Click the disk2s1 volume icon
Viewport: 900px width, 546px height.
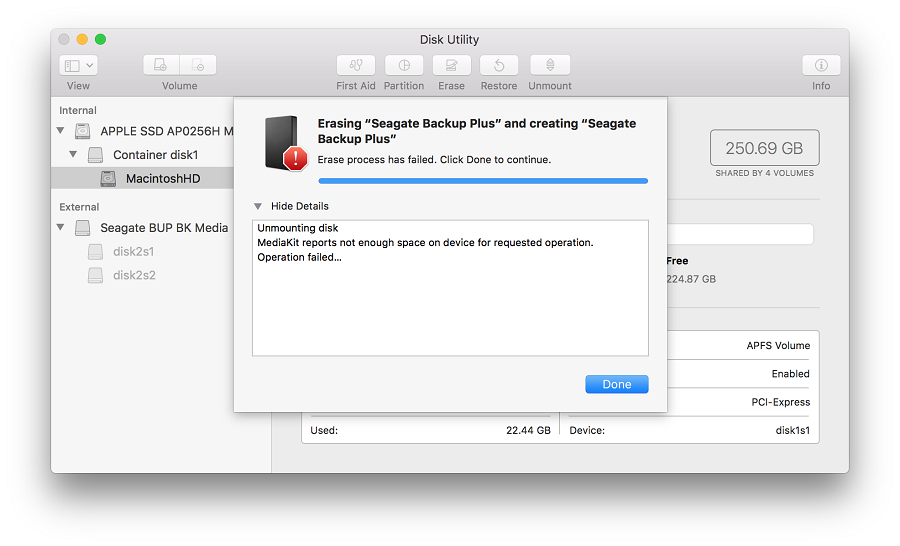coord(95,251)
